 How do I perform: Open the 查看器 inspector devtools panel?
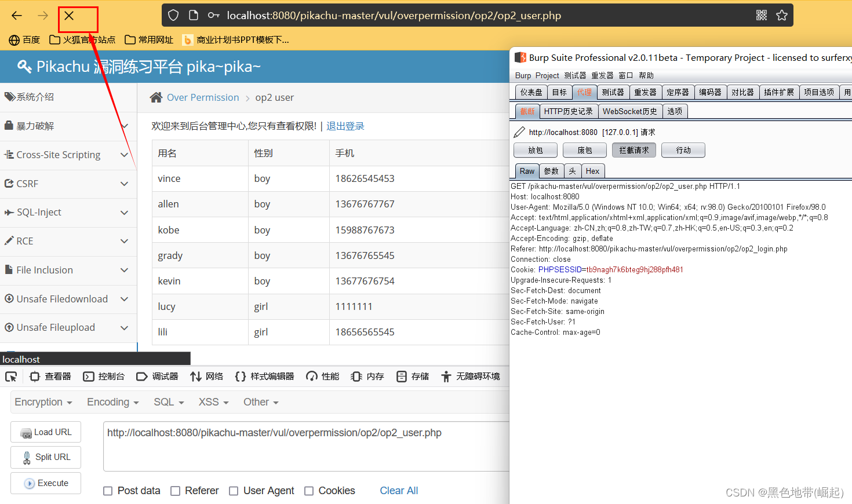pyautogui.click(x=50, y=377)
